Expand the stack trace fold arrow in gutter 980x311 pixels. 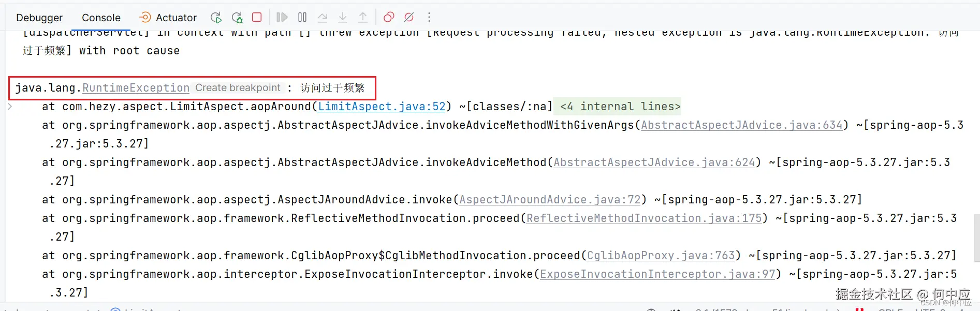pos(10,107)
